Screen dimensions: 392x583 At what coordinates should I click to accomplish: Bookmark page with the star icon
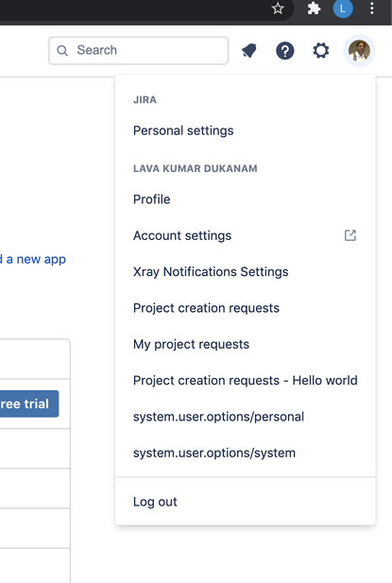(x=277, y=9)
